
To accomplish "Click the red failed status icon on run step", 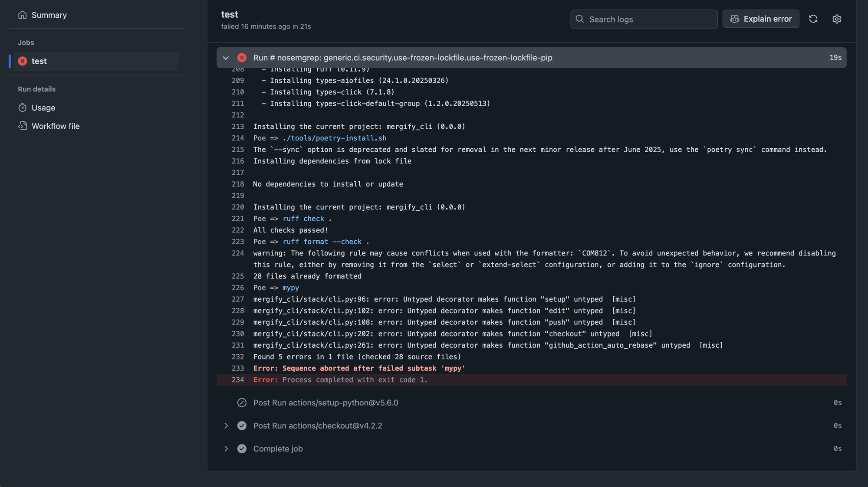I will pyautogui.click(x=242, y=58).
